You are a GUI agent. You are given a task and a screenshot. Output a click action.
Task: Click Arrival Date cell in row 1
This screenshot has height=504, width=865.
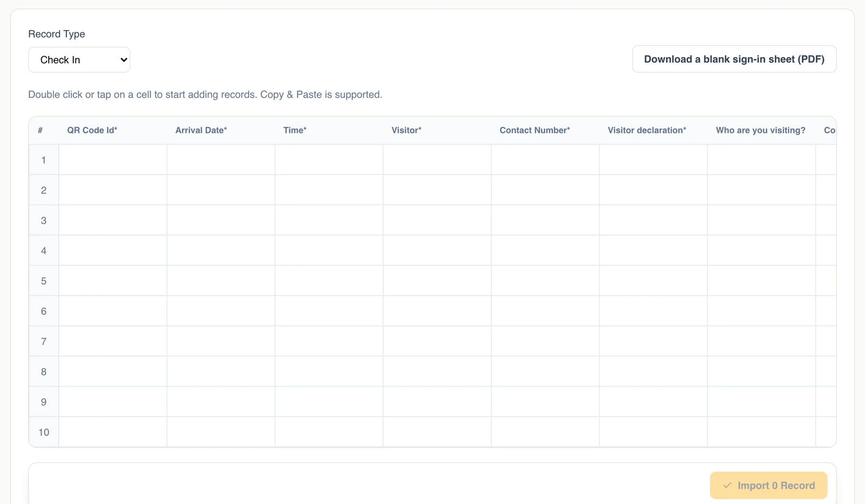(221, 160)
